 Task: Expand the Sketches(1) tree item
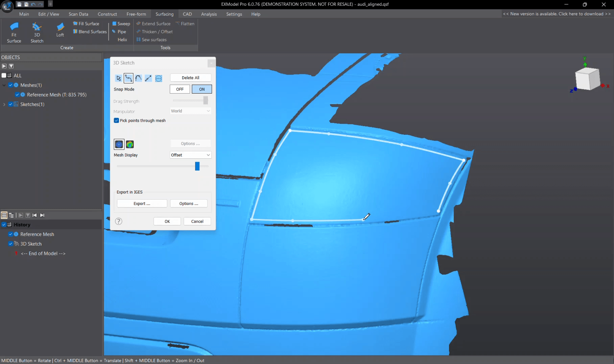4,104
